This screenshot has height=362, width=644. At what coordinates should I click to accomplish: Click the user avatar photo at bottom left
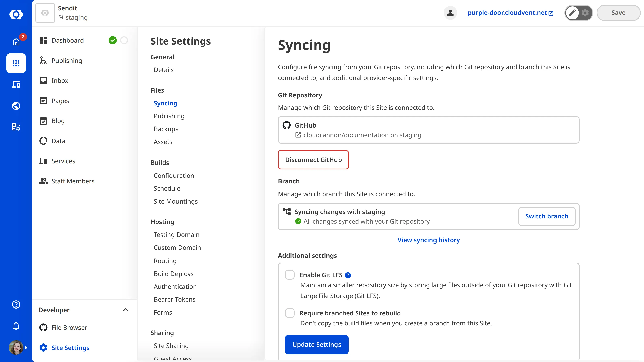click(16, 347)
